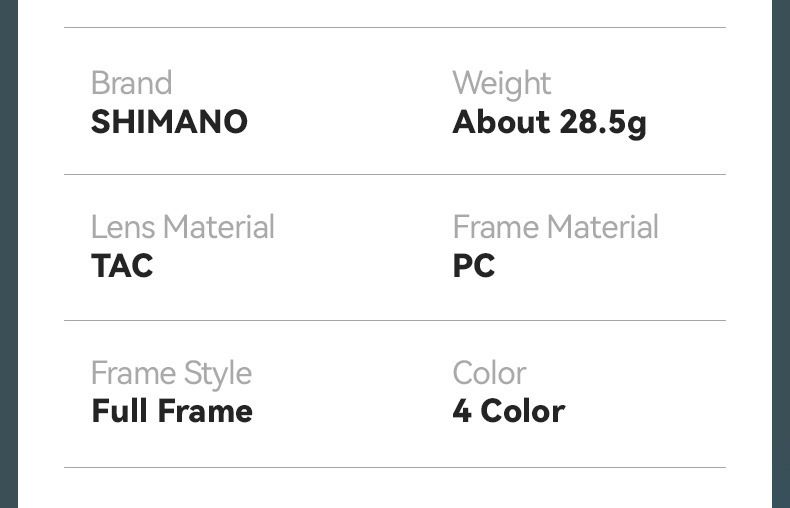Click the Frame Material label
Screen dimensions: 790x508
point(555,227)
